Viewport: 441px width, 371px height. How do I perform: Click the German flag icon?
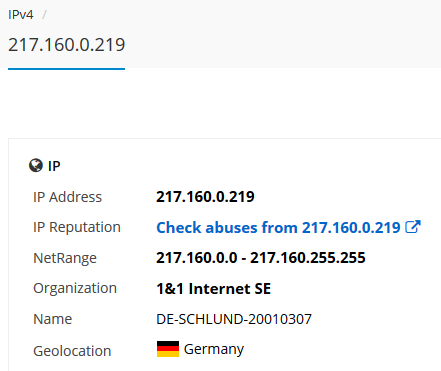click(168, 349)
